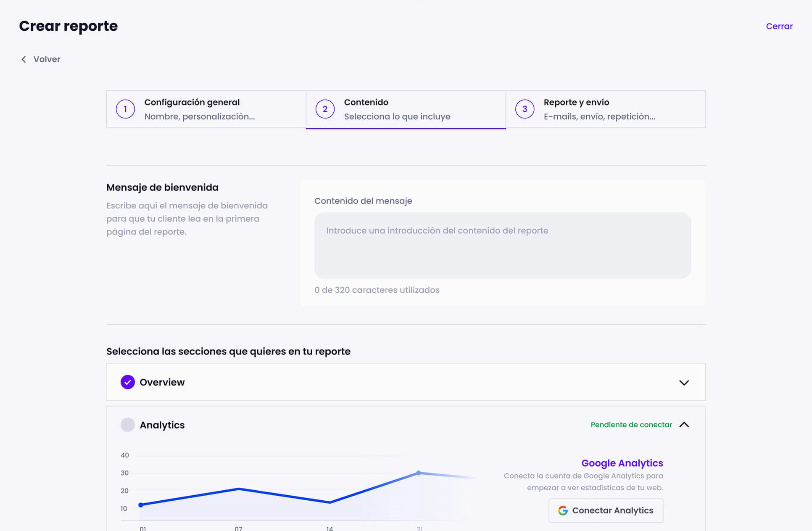Click the 'Volver' back link
812x531 pixels.
[x=47, y=59]
